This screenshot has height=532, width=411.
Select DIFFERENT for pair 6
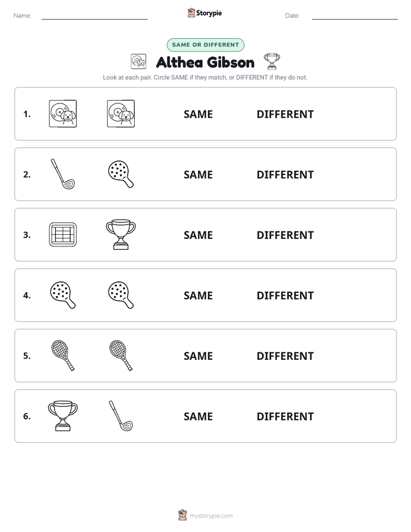(285, 416)
